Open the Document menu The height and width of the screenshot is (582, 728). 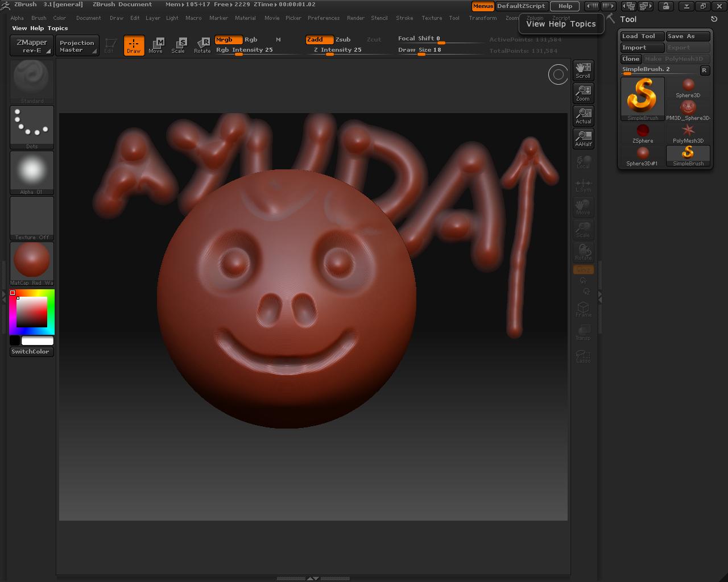(89, 18)
